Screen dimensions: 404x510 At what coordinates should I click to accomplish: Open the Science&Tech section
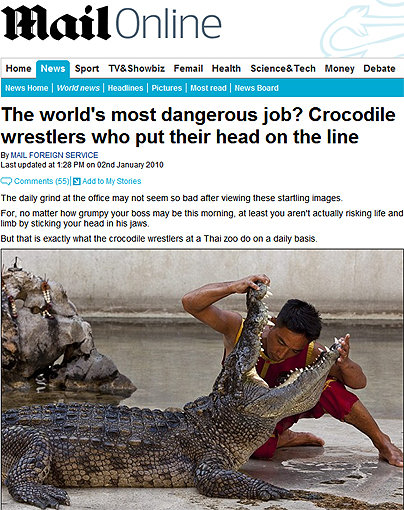coord(283,69)
